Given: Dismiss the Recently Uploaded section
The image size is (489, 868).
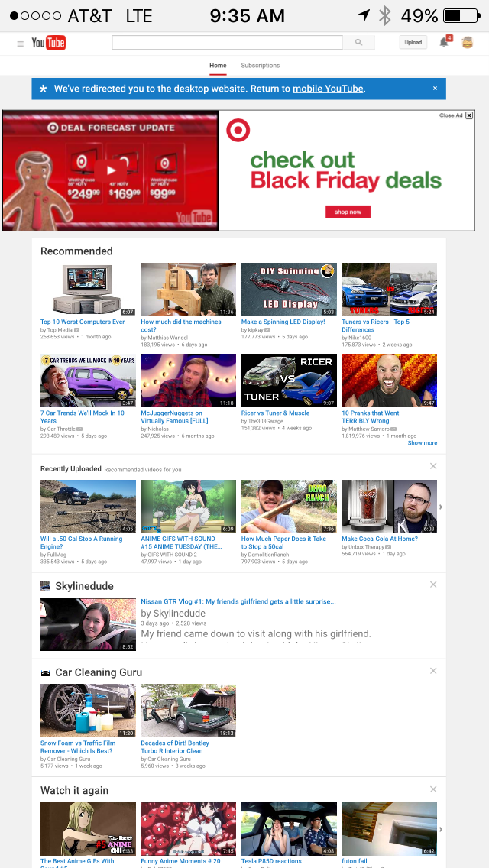Looking at the screenshot, I should coord(434,466).
